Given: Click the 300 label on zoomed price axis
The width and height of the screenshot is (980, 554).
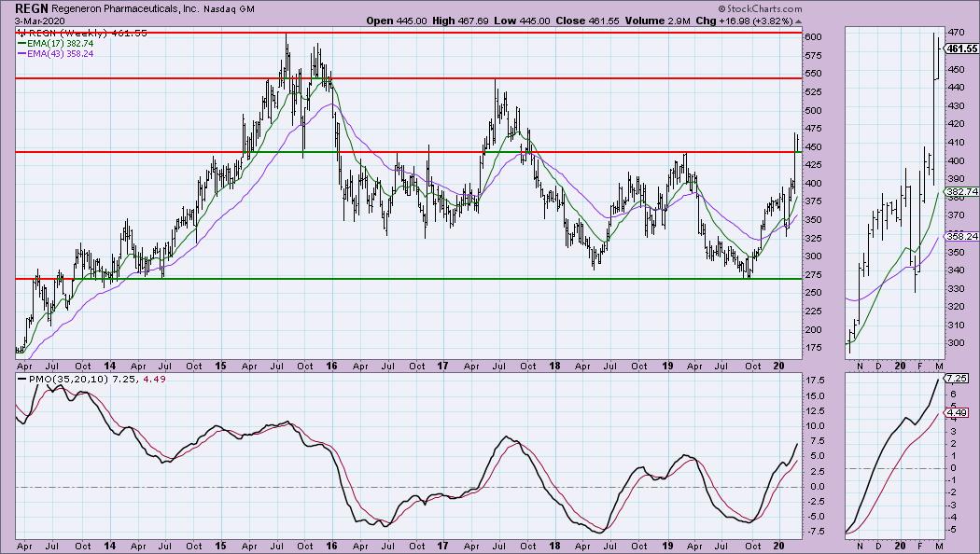Looking at the screenshot, I should pyautogui.click(x=956, y=343).
